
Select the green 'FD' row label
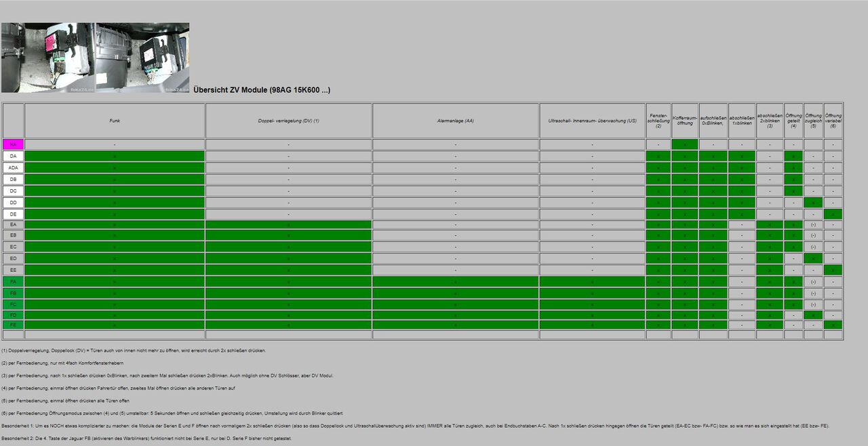tap(14, 315)
